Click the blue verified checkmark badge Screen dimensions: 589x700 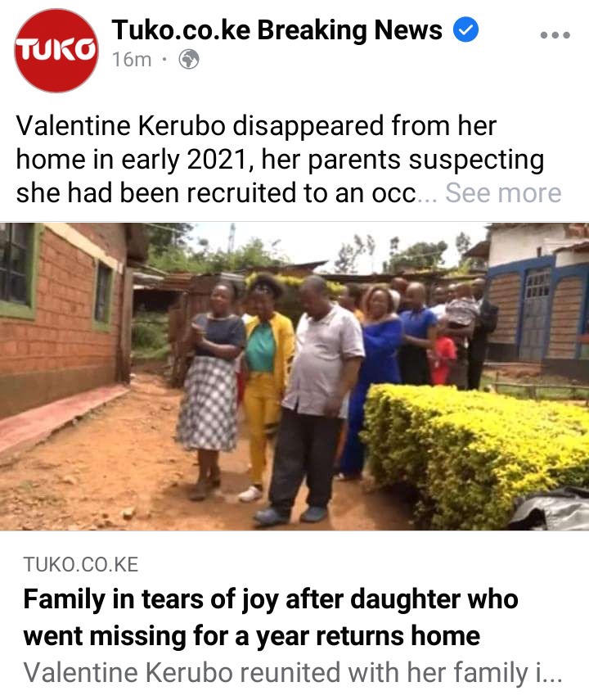pos(465,29)
